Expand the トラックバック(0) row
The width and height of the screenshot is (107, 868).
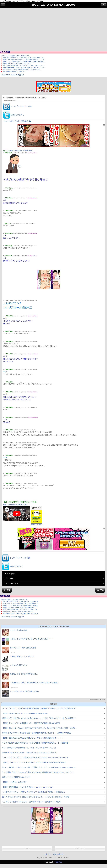[54, 583]
